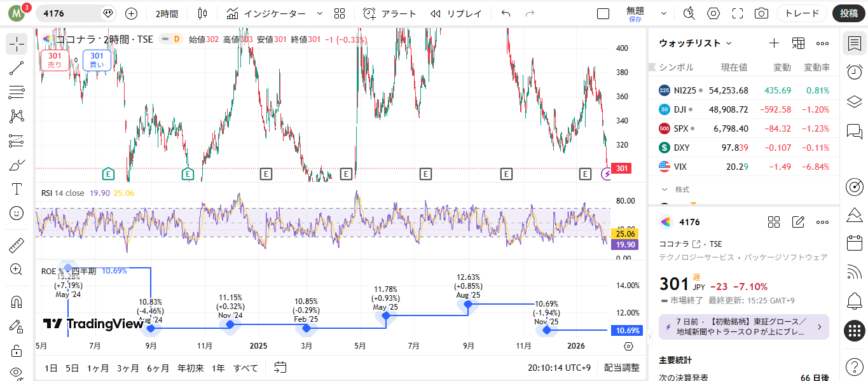Open the calendar panel in right sidebar
This screenshot has height=381, width=868.
[x=855, y=242]
